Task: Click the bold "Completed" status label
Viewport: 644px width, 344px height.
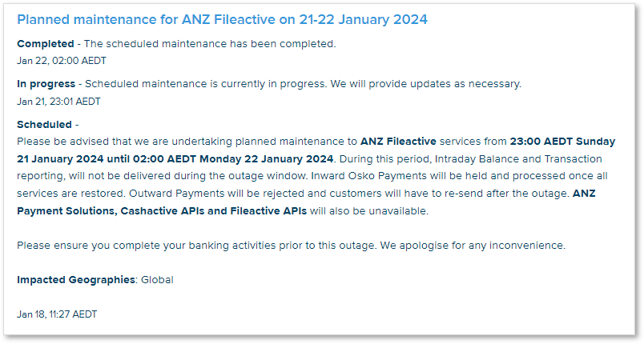Action: click(x=45, y=44)
